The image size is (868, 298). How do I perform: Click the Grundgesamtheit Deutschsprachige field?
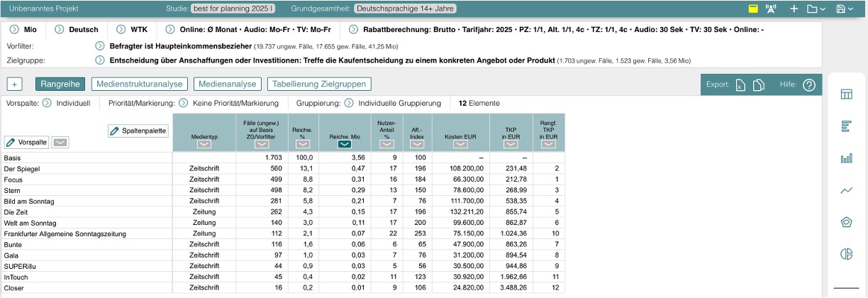coord(405,9)
